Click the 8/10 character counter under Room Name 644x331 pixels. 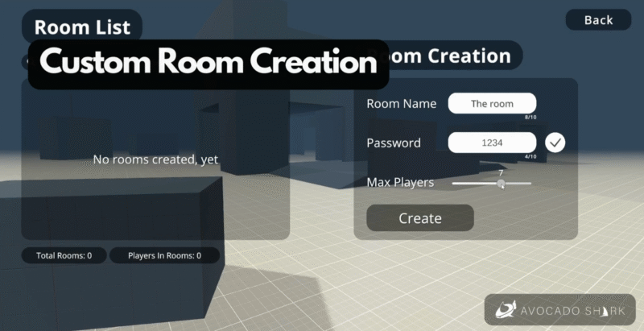(x=530, y=118)
